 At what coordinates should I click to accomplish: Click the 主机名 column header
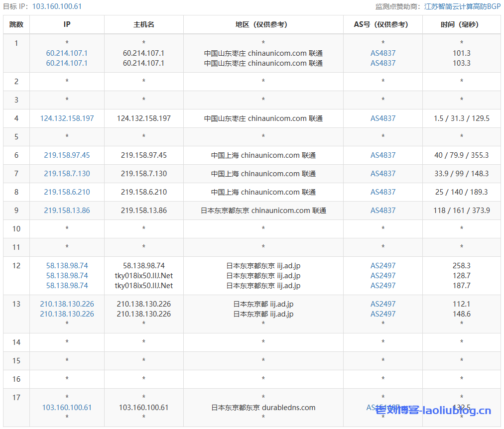(143, 24)
